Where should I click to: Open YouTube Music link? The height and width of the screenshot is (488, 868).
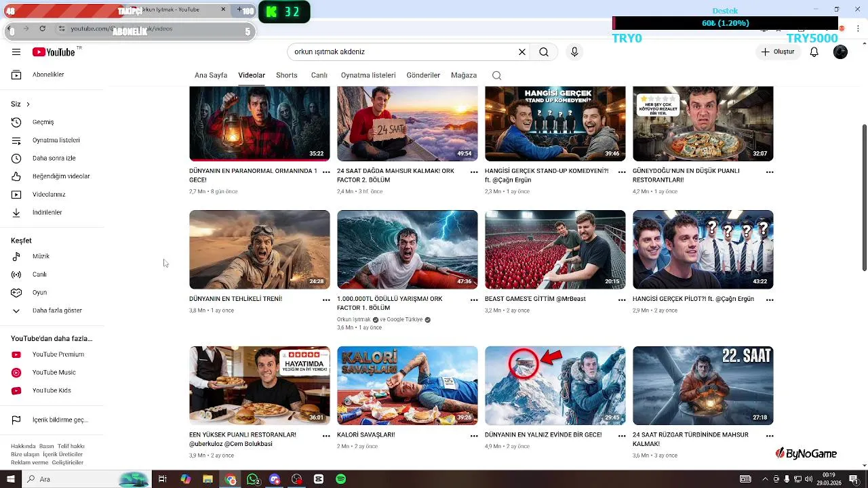(56, 372)
